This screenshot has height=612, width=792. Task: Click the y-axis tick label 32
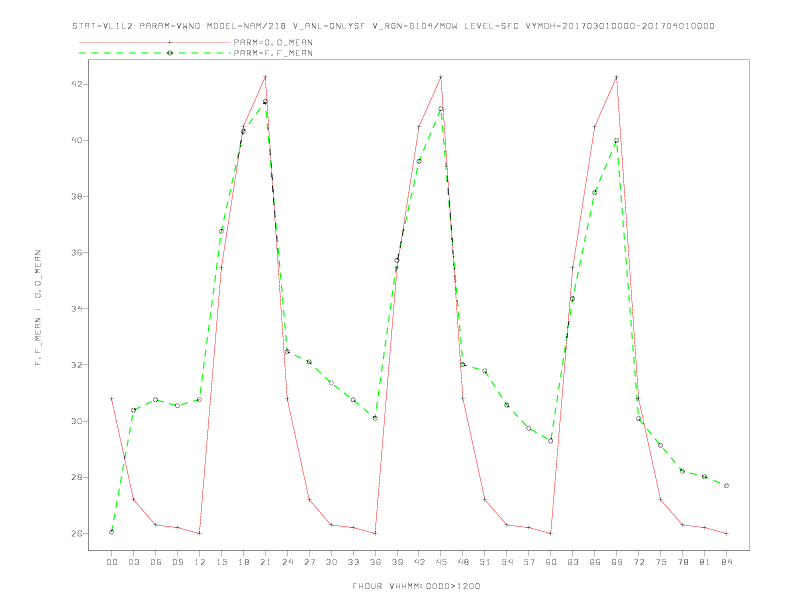pyautogui.click(x=76, y=365)
